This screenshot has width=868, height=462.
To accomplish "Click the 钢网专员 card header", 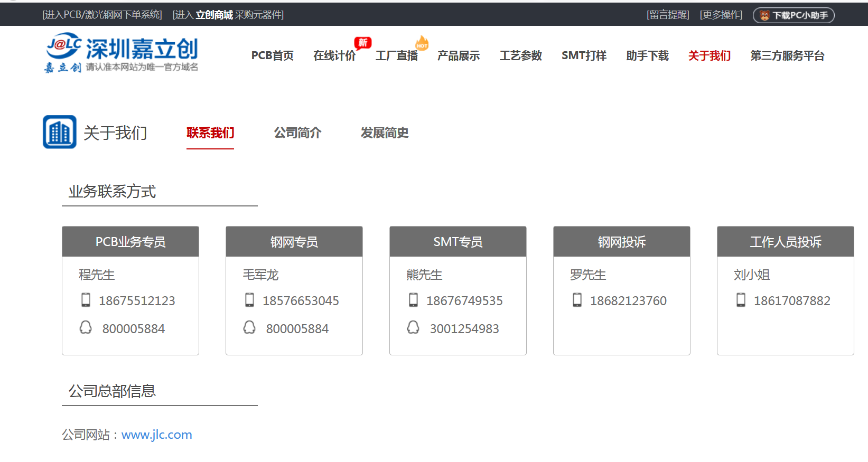I will tap(294, 242).
